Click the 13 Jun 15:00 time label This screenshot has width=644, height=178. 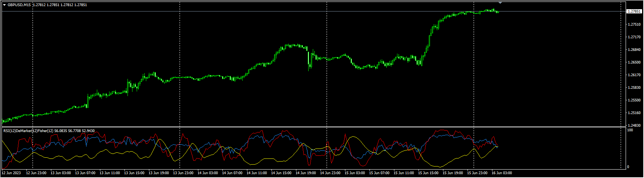pyautogui.click(x=134, y=173)
